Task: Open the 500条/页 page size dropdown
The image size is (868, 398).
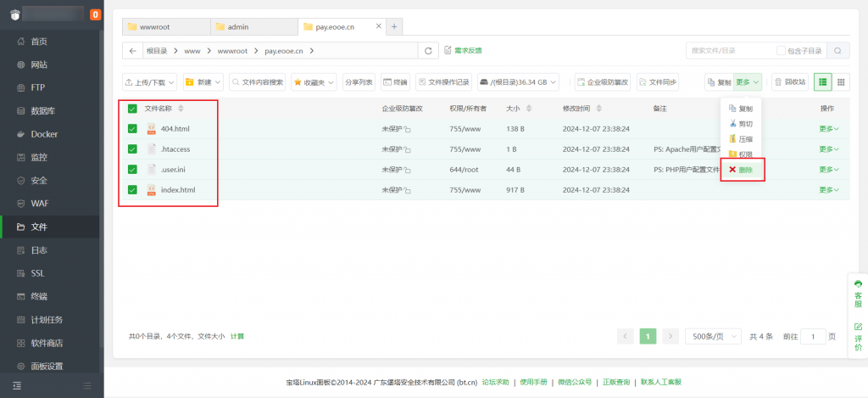Action: tap(709, 336)
